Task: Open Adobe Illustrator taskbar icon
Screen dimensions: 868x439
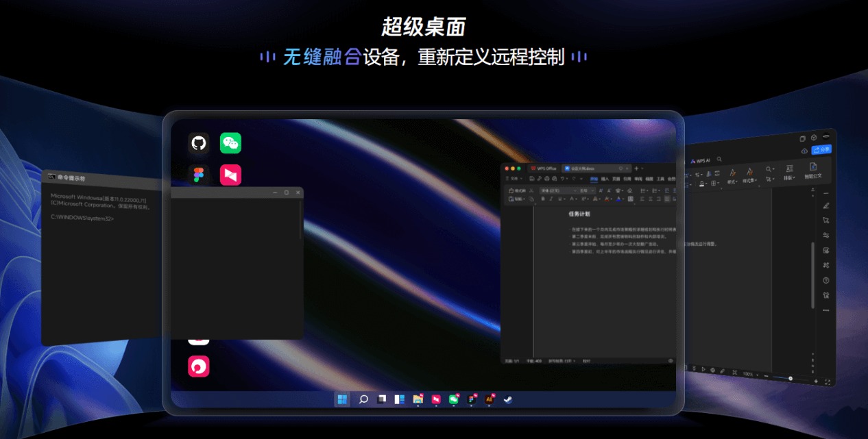Action: coord(490,399)
